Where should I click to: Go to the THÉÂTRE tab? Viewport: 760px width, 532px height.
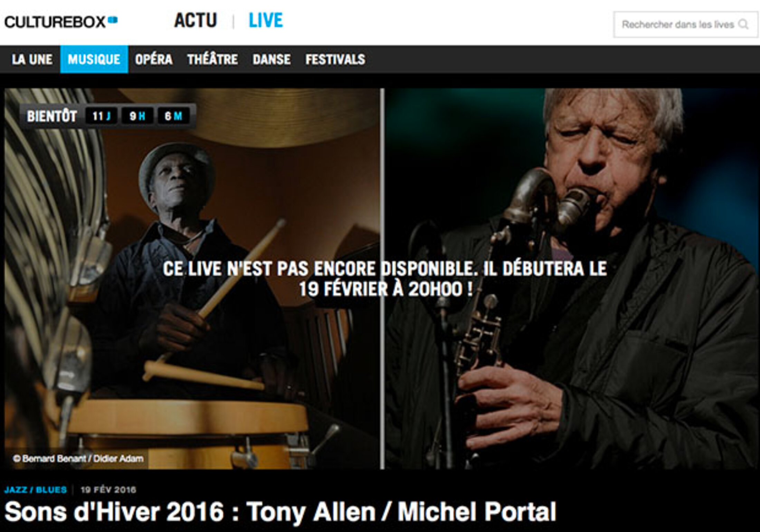(x=212, y=59)
